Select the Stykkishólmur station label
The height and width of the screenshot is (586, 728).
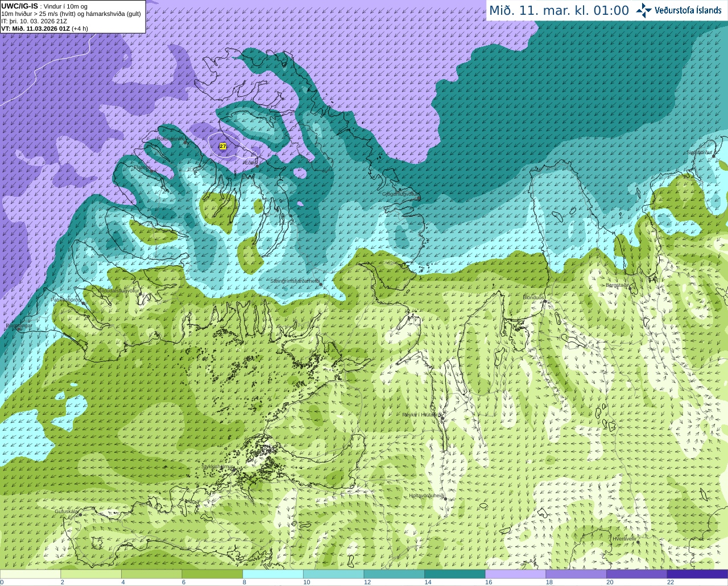coord(217,467)
